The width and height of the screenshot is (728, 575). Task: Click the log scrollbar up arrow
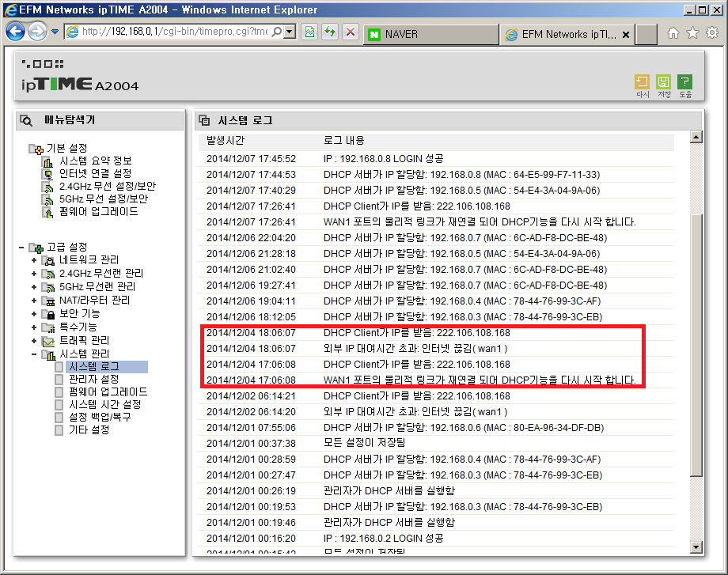pos(696,138)
